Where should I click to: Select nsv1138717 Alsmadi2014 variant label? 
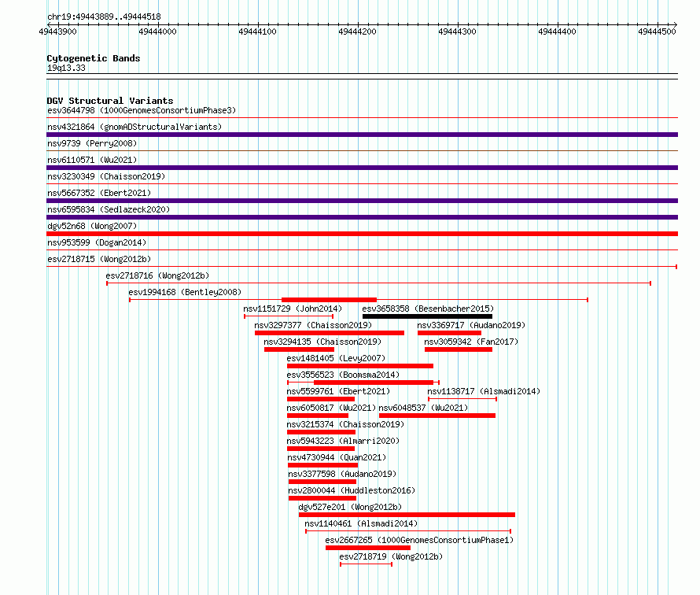[484, 391]
